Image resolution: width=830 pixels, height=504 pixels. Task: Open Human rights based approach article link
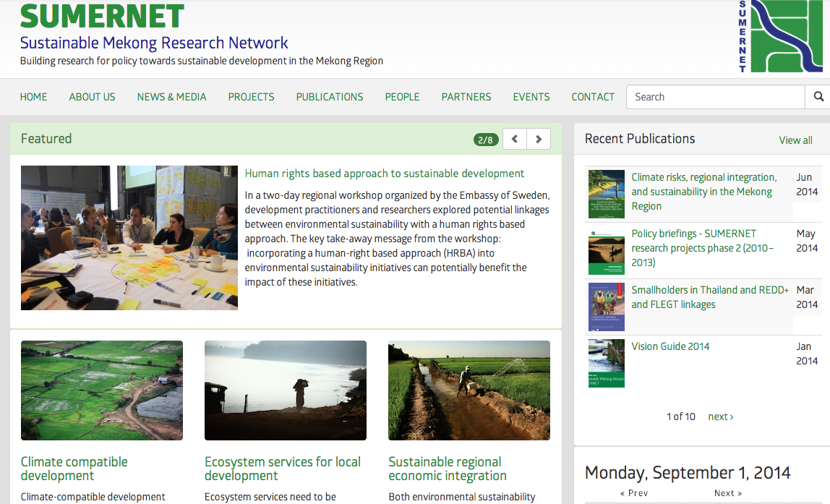[385, 174]
